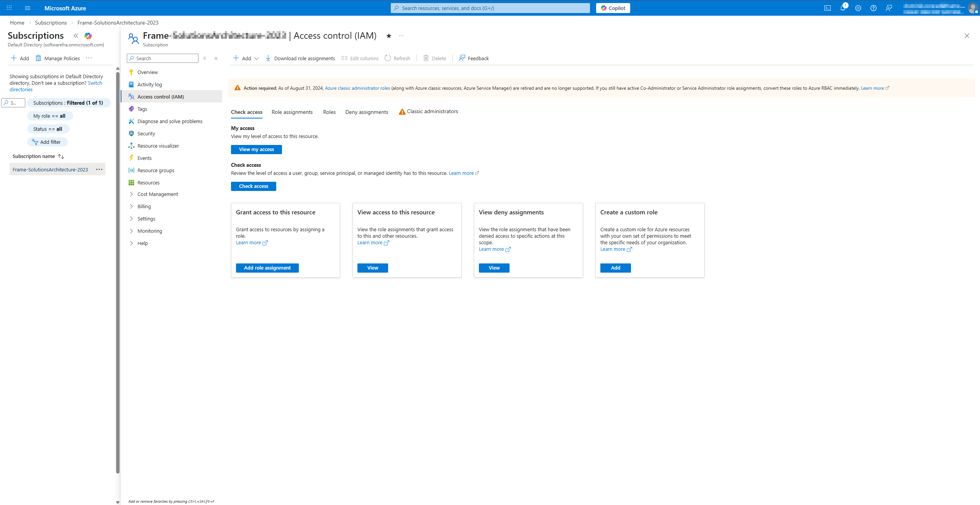This screenshot has width=980, height=505.
Task: Open the notifications bell icon
Action: 842,8
